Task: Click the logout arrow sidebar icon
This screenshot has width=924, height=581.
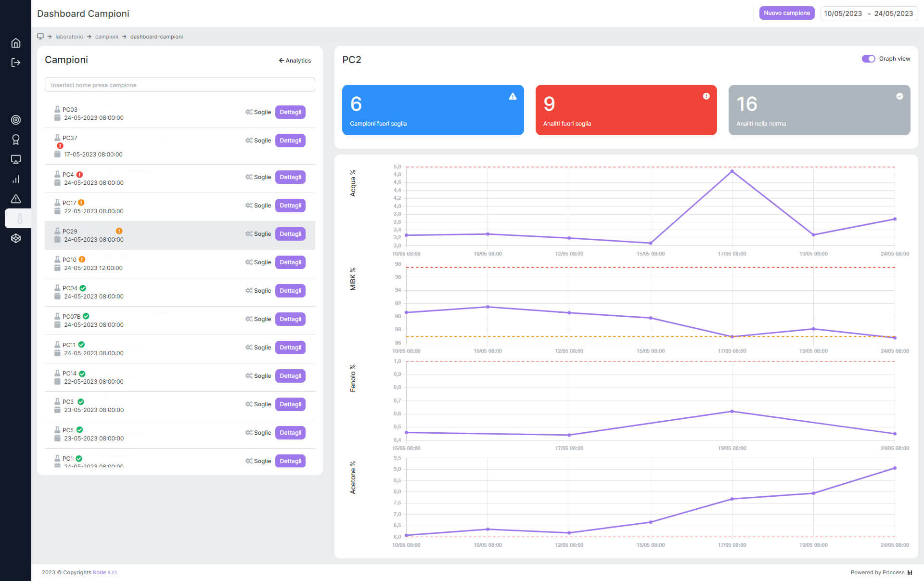Action: (15, 63)
